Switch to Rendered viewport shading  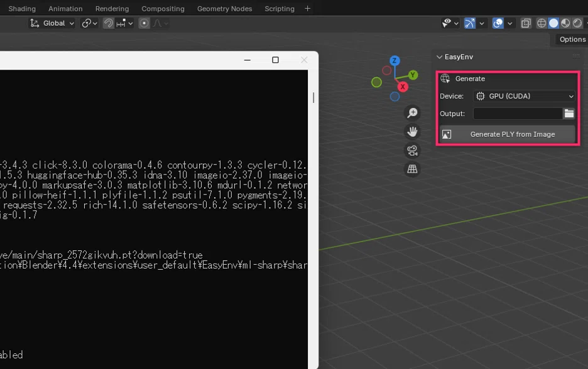(x=577, y=23)
